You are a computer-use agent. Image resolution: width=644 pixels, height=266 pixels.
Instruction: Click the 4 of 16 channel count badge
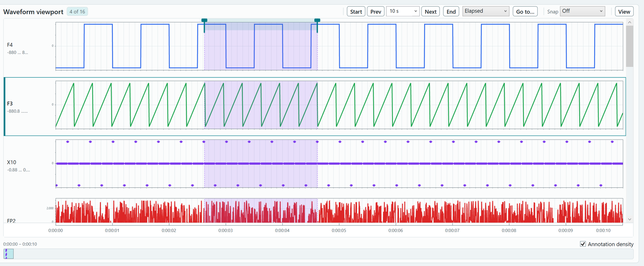pyautogui.click(x=77, y=12)
